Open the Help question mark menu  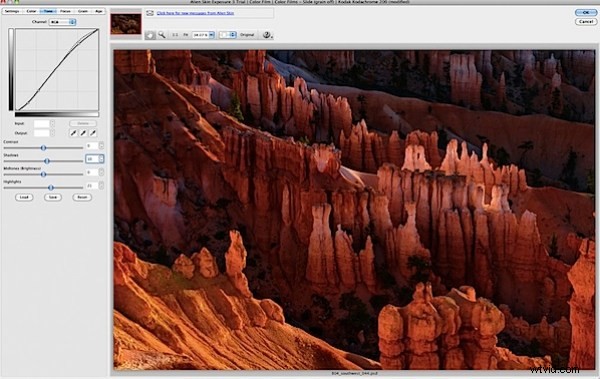(x=267, y=35)
